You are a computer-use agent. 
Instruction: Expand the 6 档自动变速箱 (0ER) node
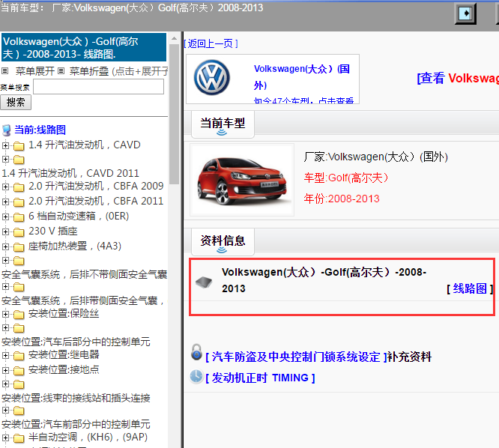(5, 217)
